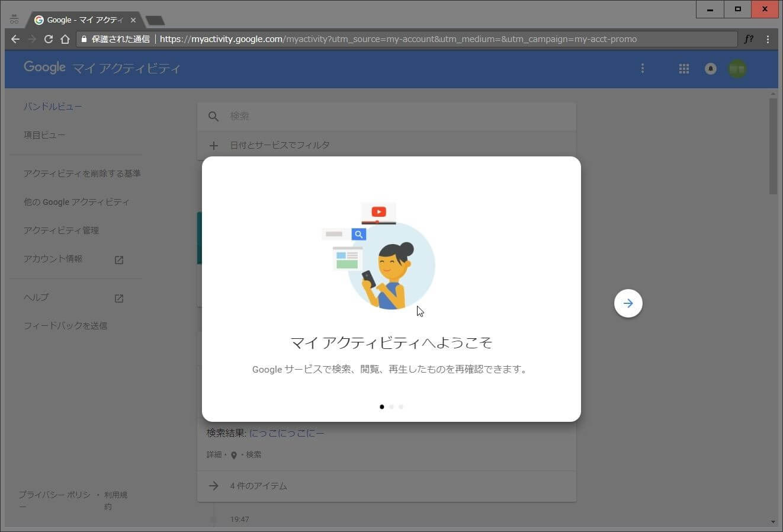Open the Google apps grid
This screenshot has height=532, width=783.
point(683,69)
